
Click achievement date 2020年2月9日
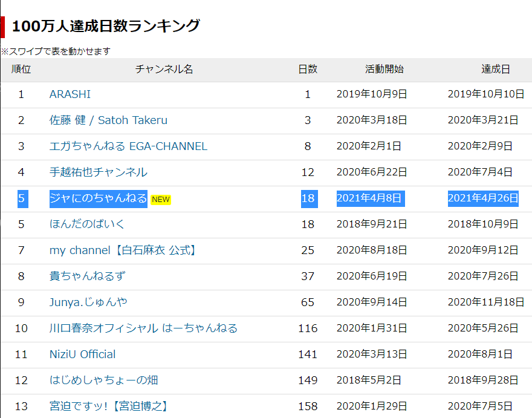pos(480,146)
